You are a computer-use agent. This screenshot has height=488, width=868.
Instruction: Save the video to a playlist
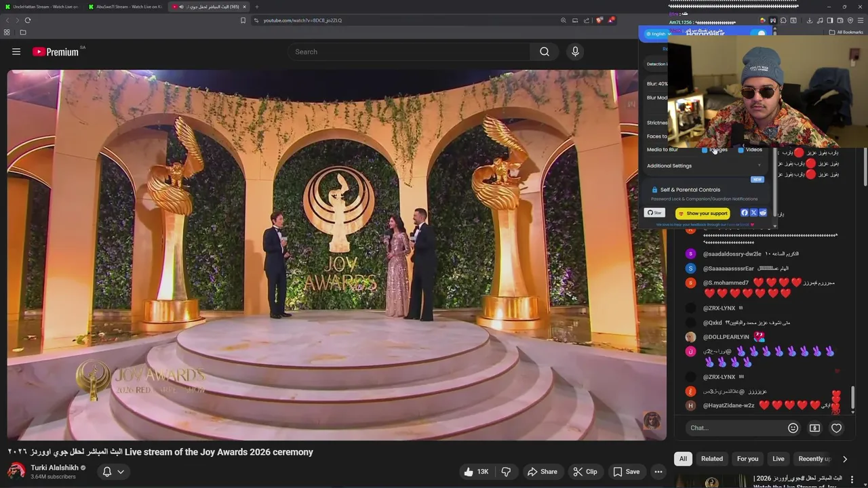[x=627, y=472]
